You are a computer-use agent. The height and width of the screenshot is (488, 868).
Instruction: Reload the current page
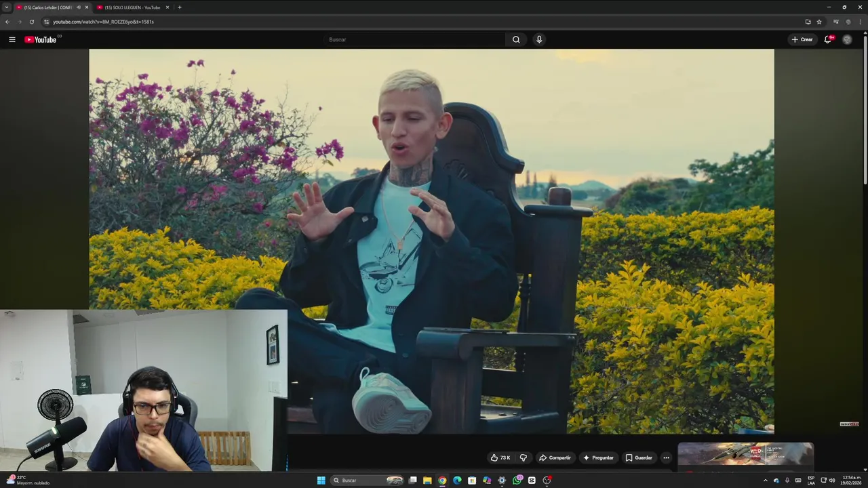coord(32,22)
